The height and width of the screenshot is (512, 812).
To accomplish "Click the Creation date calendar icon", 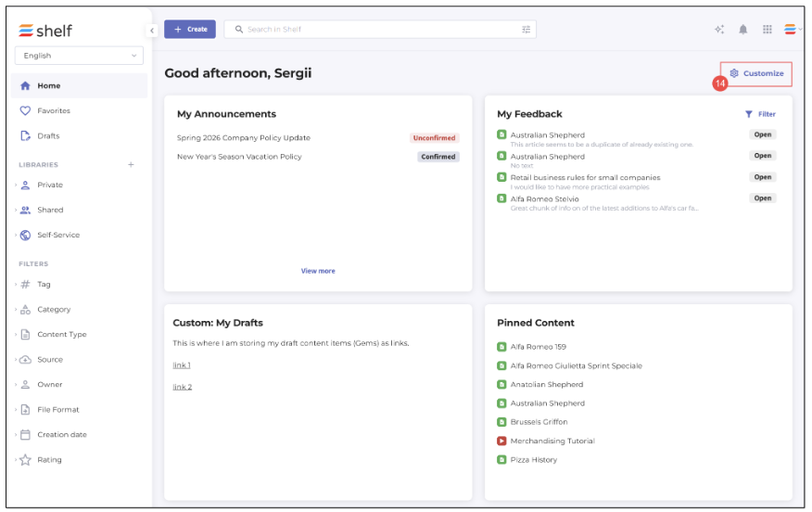I will pyautogui.click(x=25, y=434).
